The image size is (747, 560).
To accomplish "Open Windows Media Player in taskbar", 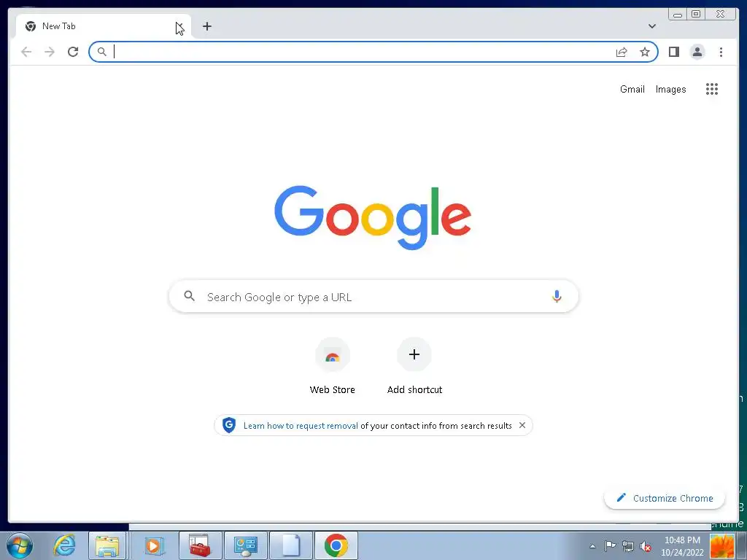I will [153, 545].
